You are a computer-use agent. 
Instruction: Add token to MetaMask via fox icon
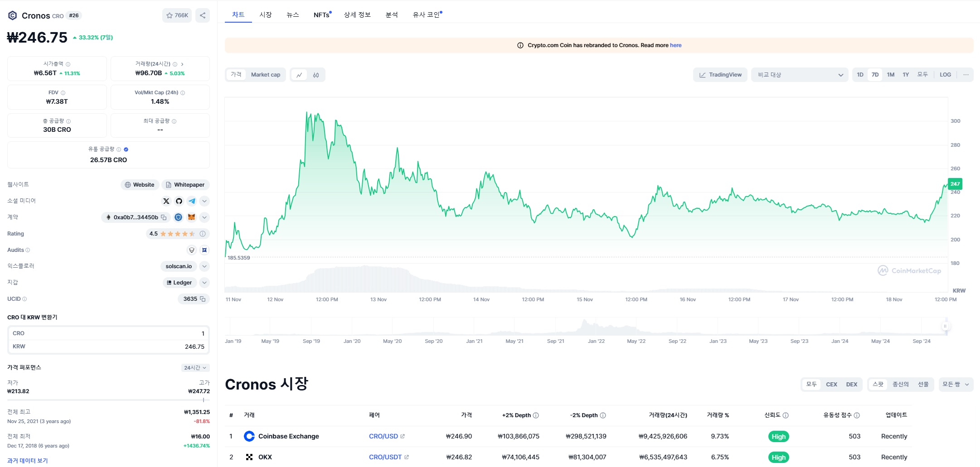[x=191, y=217]
